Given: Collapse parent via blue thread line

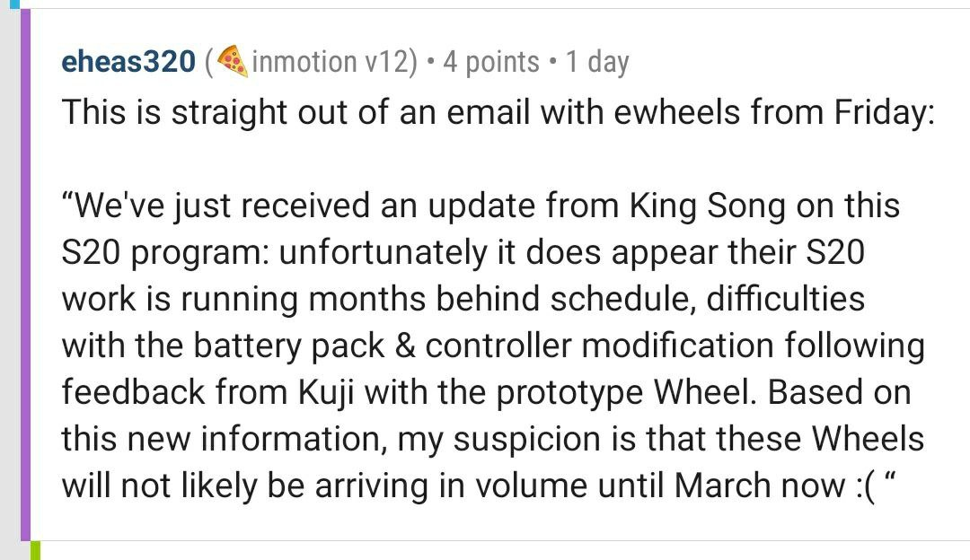Looking at the screenshot, I should (15, 4).
